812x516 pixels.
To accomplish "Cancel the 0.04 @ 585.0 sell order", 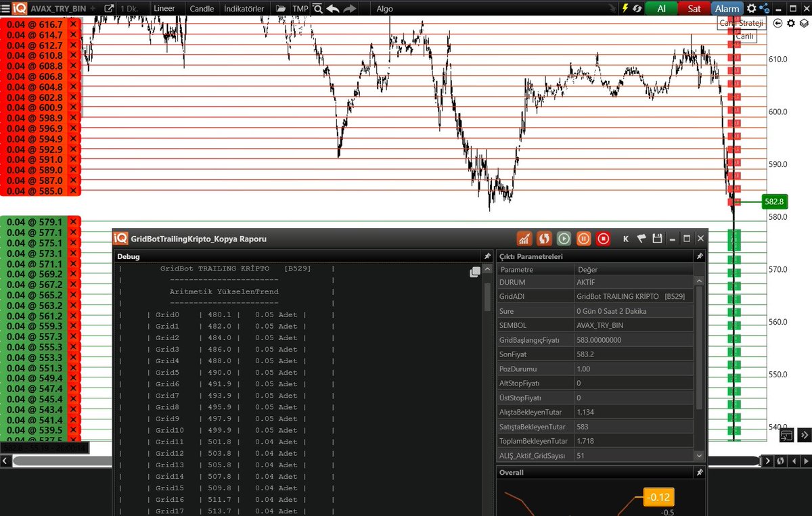I will click(73, 191).
